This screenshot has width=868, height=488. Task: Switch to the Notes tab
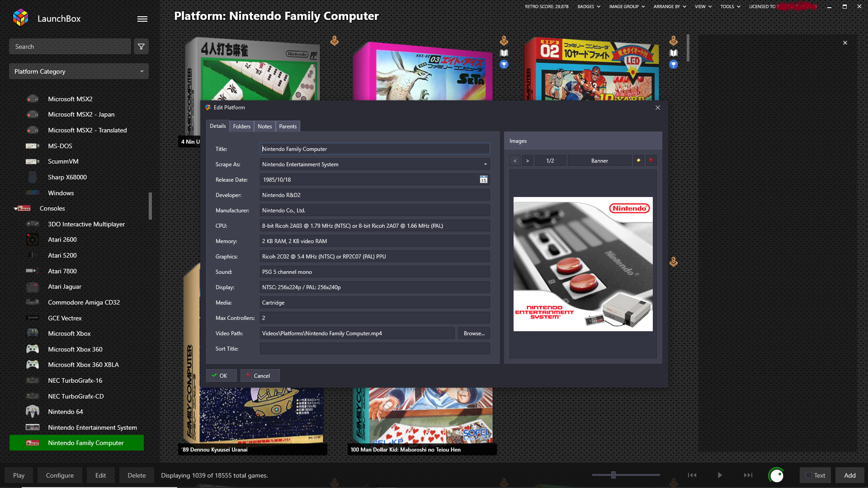(x=265, y=127)
